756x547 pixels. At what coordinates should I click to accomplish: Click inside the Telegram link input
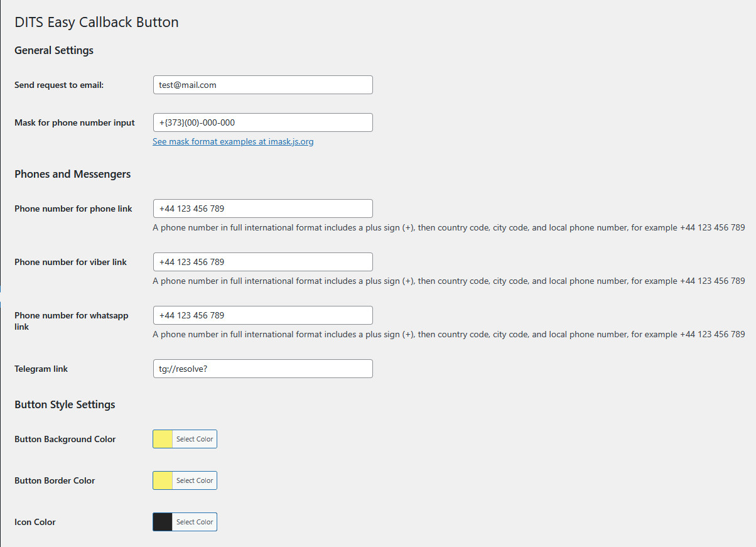262,368
